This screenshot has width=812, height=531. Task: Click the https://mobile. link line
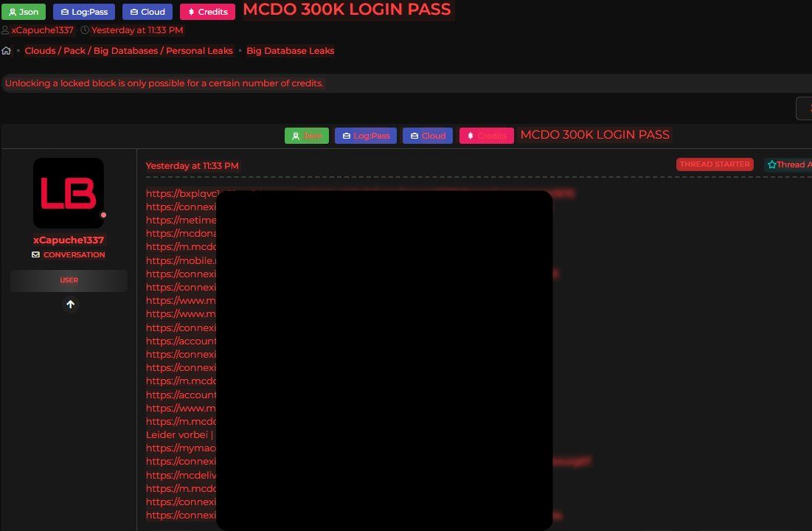click(181, 260)
